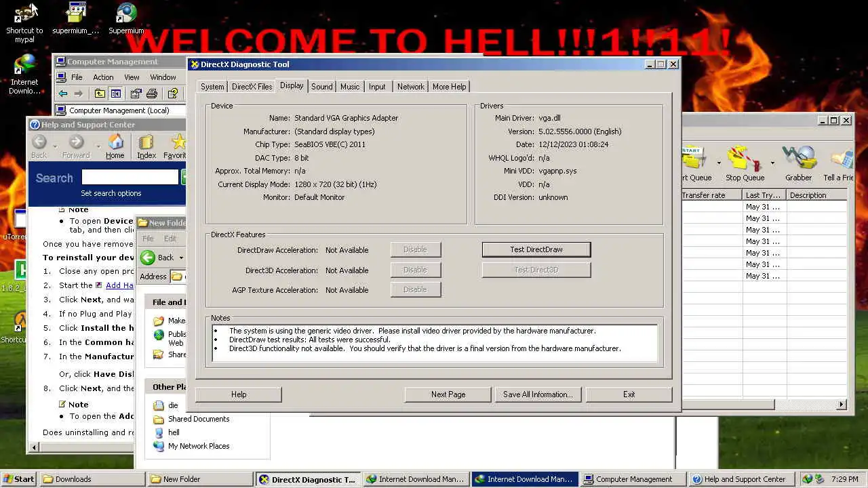Screen dimensions: 868x488
Task: Click Add Hardware link icon in help text
Action: [x=99, y=285]
